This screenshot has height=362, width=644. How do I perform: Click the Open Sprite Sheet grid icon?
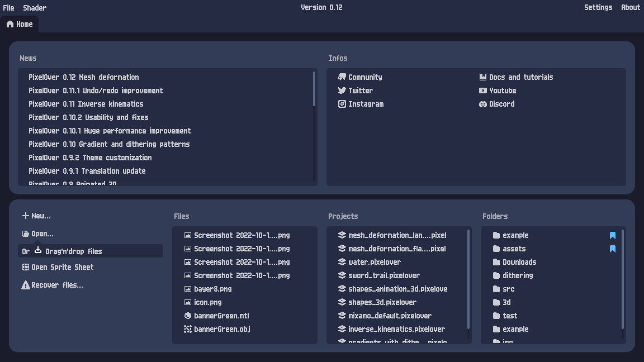point(26,267)
